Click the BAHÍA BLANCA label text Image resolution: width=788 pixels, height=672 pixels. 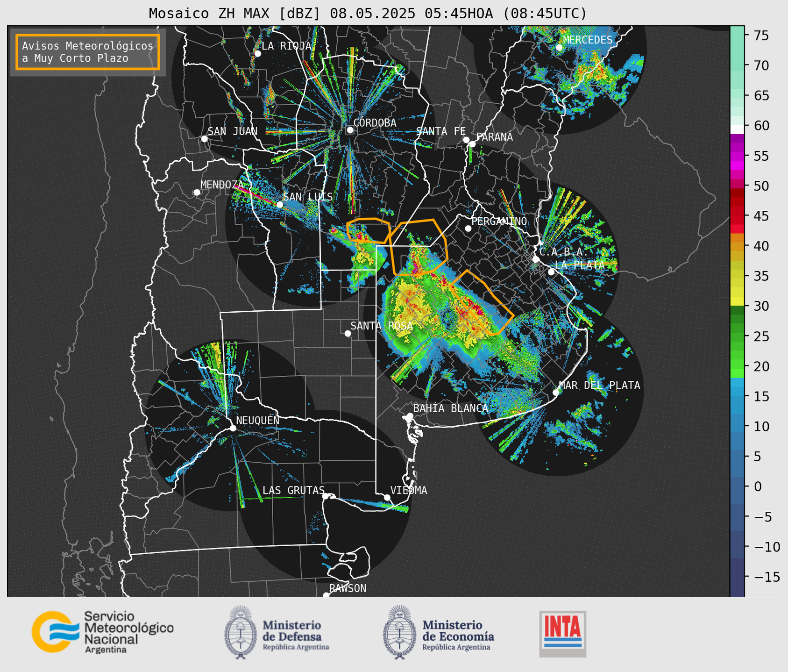pyautogui.click(x=451, y=408)
